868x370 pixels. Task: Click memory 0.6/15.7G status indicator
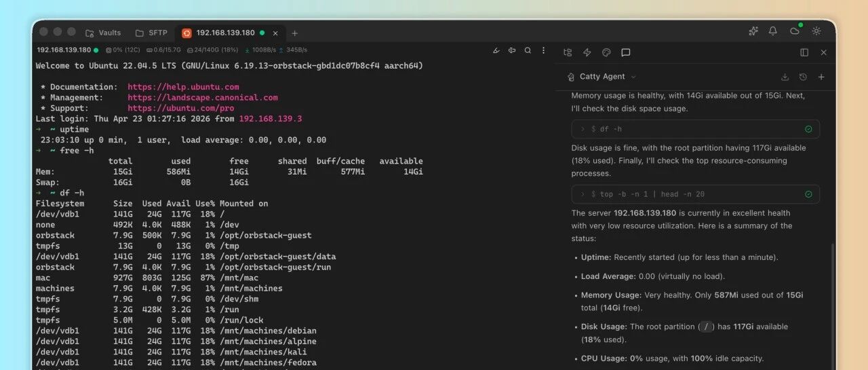click(163, 50)
